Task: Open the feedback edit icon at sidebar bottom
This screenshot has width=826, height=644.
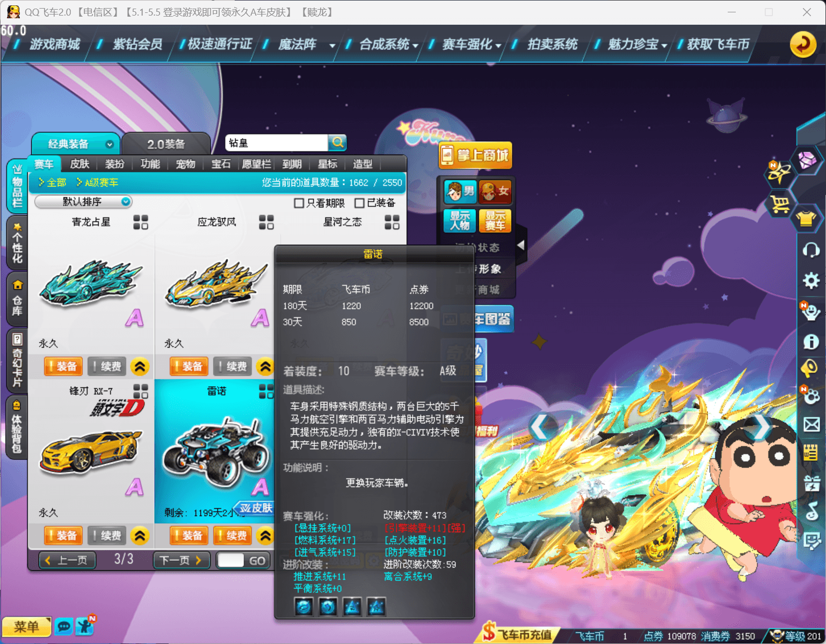Action: [811, 541]
